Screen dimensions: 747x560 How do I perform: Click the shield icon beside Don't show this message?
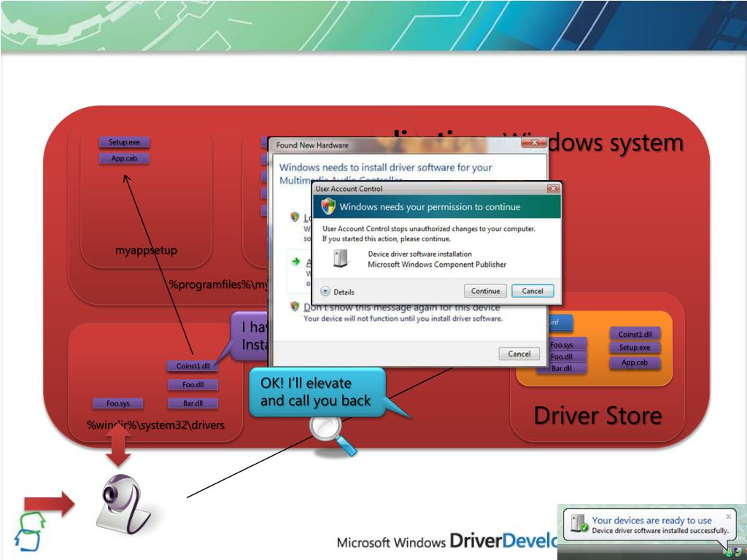(295, 307)
